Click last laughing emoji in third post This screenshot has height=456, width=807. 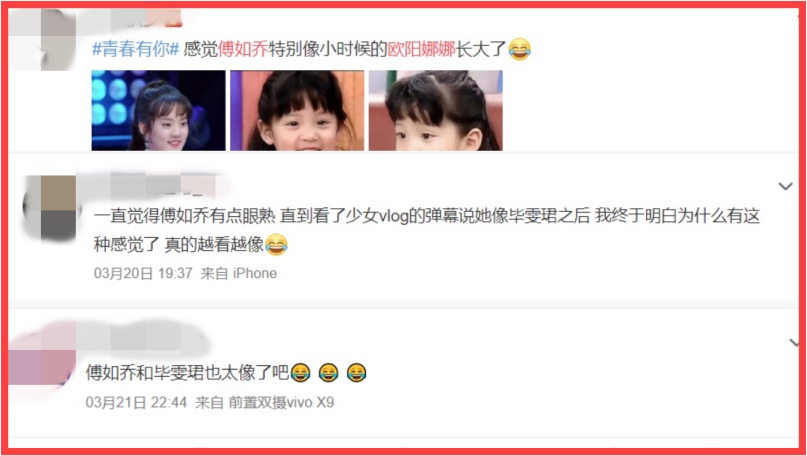356,372
